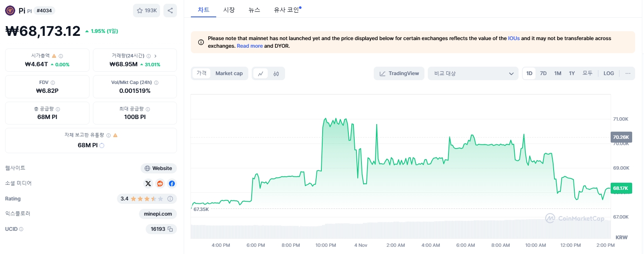Switch to the 유사 코인 tab
Viewport: 644px width, 254px height.
286,10
